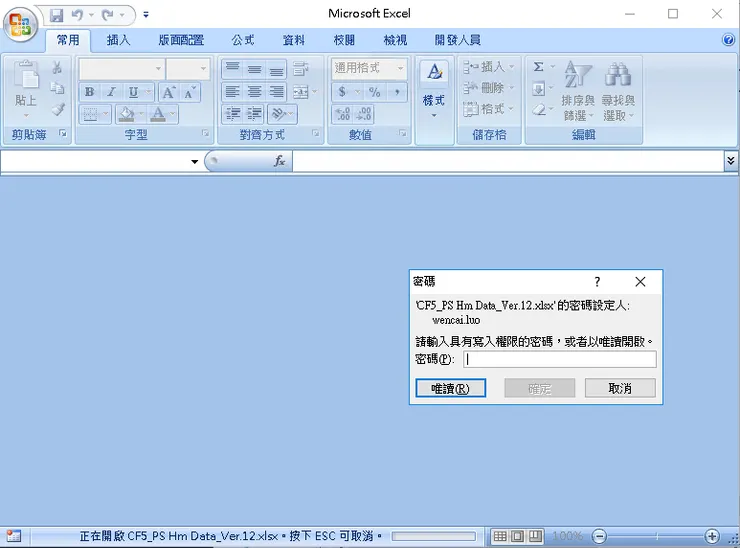Toggle Middle Align in alignment group
The image size is (740, 548).
(x=254, y=69)
